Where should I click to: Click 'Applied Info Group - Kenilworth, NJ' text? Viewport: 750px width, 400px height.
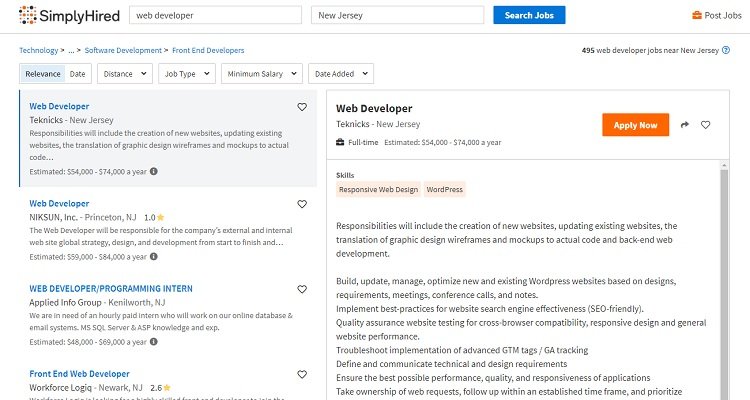click(97, 302)
